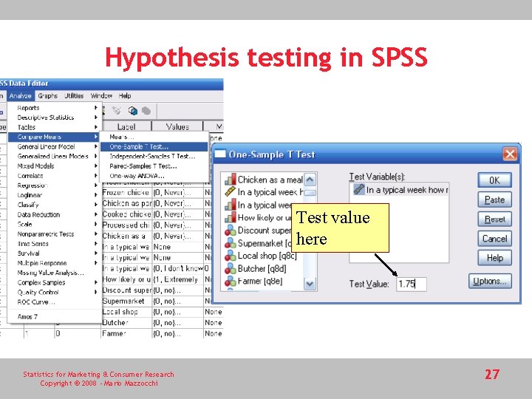Screen dimensions: 532x399
Task: Open Classify in the Analyze menu
Action: click(54, 205)
